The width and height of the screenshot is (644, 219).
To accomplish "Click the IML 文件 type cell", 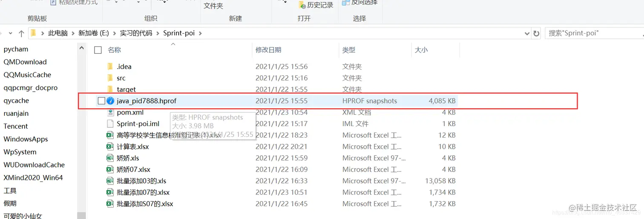I will pyautogui.click(x=355, y=124).
